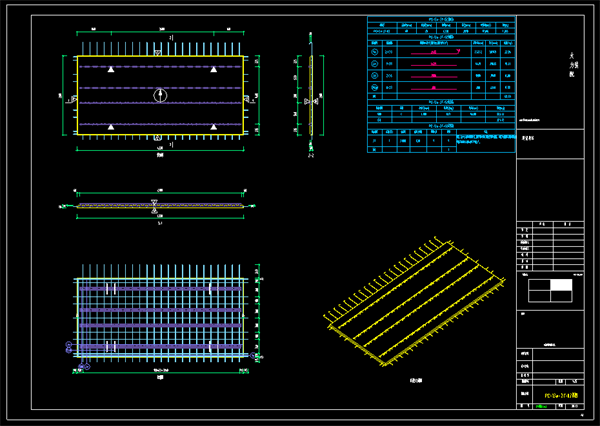The image size is (600, 426).
Task: Select the upper-left white lifting-point triangle in plan view
Action: (111, 69)
